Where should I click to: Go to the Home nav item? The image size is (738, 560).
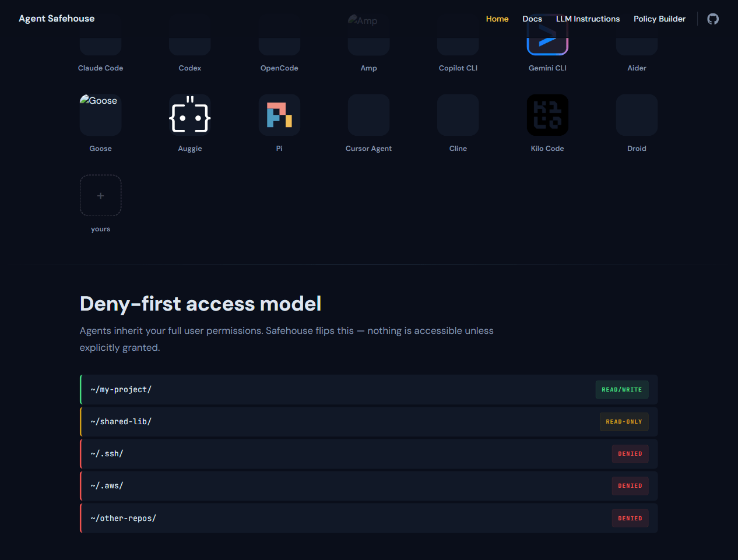(497, 19)
